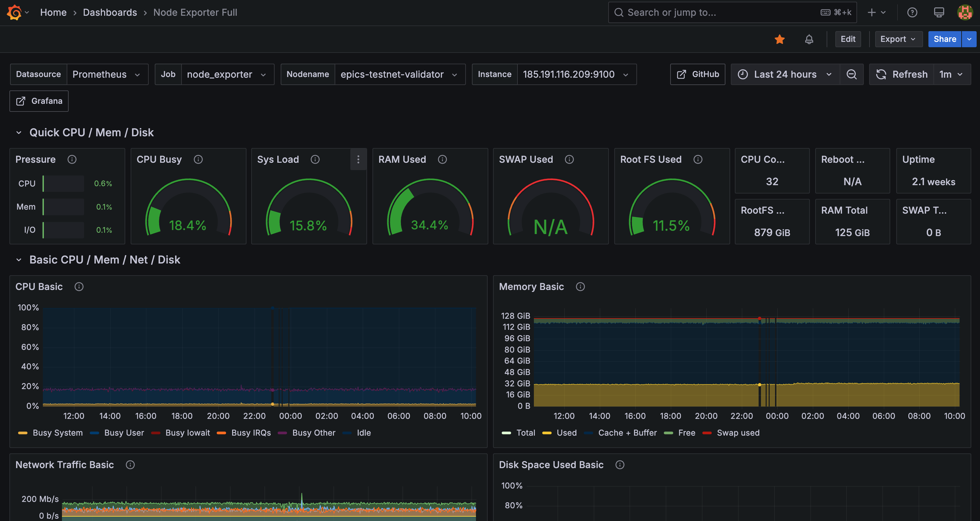Image resolution: width=980 pixels, height=521 pixels.
Task: Open the GitHub external link
Action: coord(697,74)
